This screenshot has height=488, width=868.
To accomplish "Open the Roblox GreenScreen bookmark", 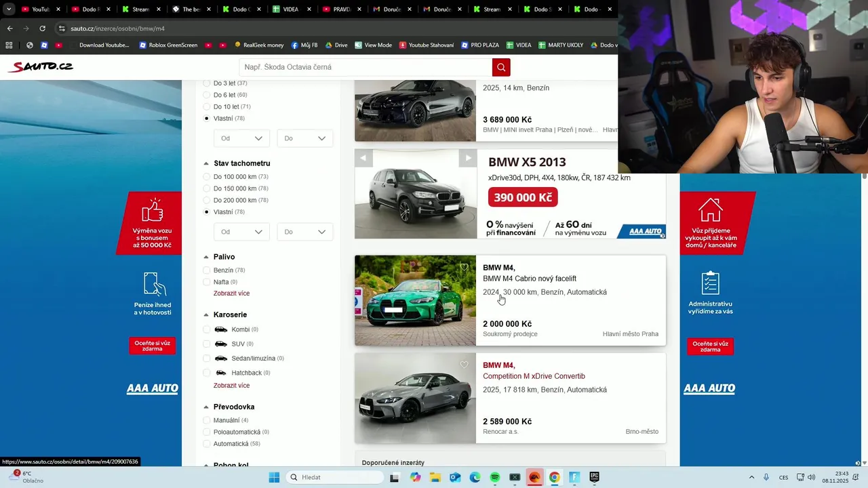I will 168,45.
